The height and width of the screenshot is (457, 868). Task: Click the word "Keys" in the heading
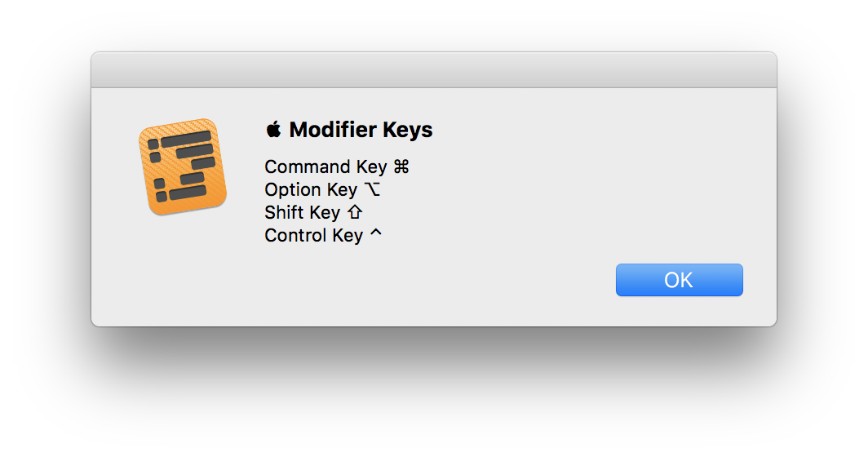[407, 130]
